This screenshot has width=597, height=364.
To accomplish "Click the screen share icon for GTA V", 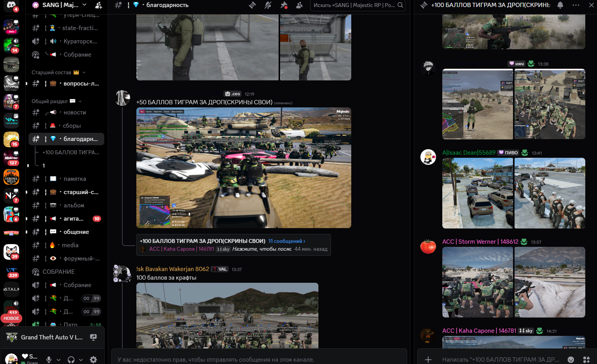I will coord(93,337).
